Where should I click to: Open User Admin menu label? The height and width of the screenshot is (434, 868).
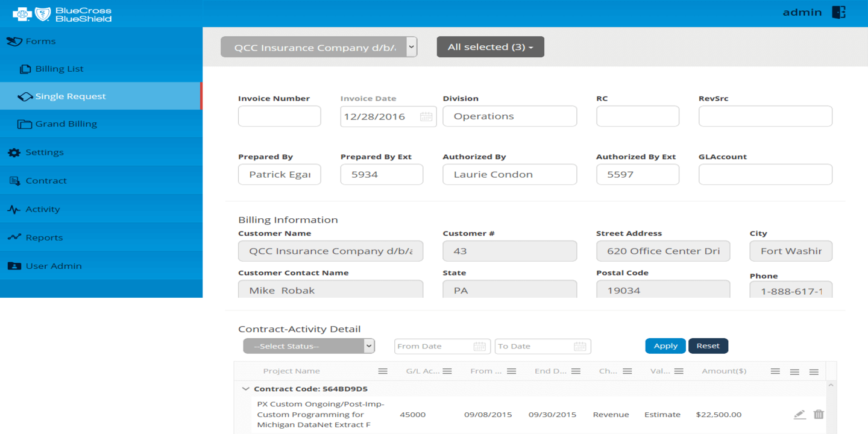pos(54,266)
